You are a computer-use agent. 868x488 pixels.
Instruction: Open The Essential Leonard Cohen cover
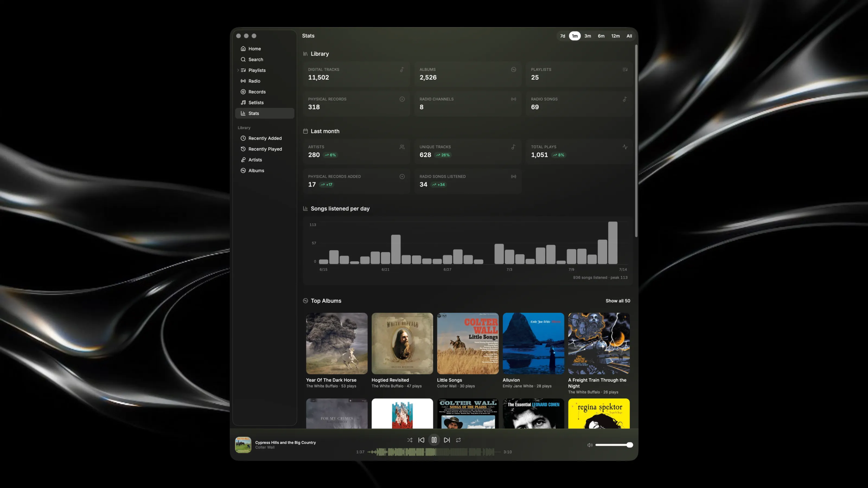pyautogui.click(x=533, y=413)
